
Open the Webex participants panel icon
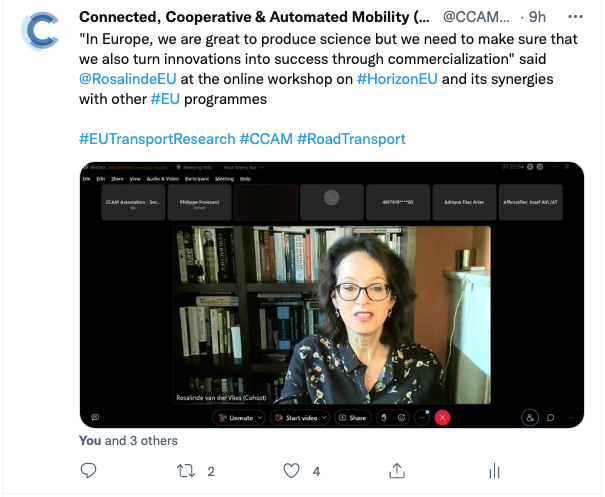click(530, 418)
